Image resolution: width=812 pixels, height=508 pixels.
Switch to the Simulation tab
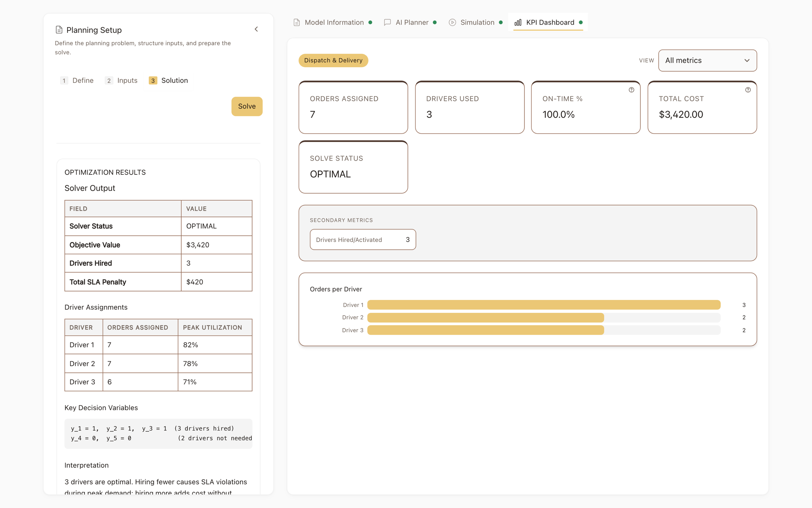pos(476,23)
